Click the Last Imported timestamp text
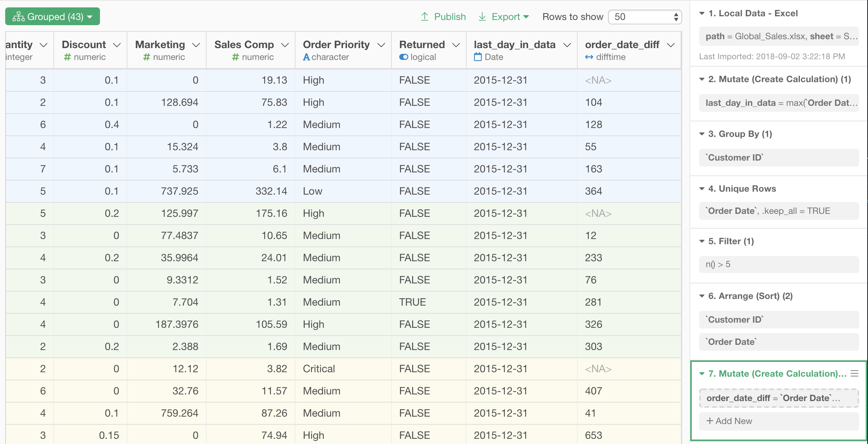Viewport: 868px width, 444px height. pos(772,57)
